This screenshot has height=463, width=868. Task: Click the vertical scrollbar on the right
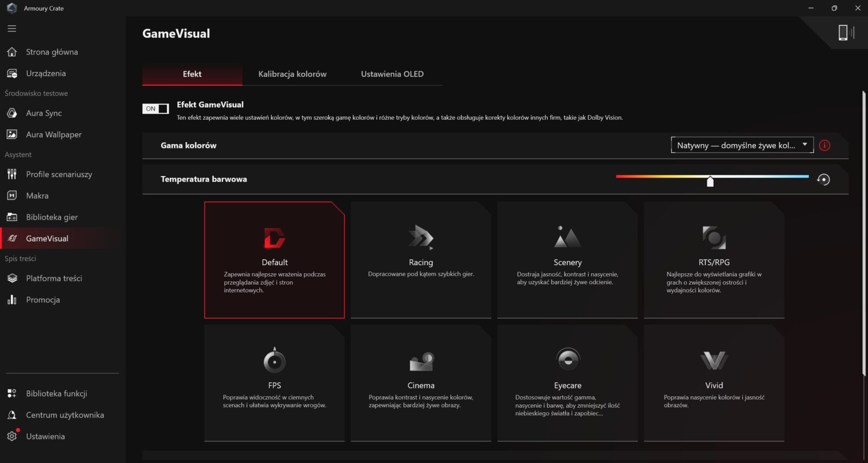[864, 233]
